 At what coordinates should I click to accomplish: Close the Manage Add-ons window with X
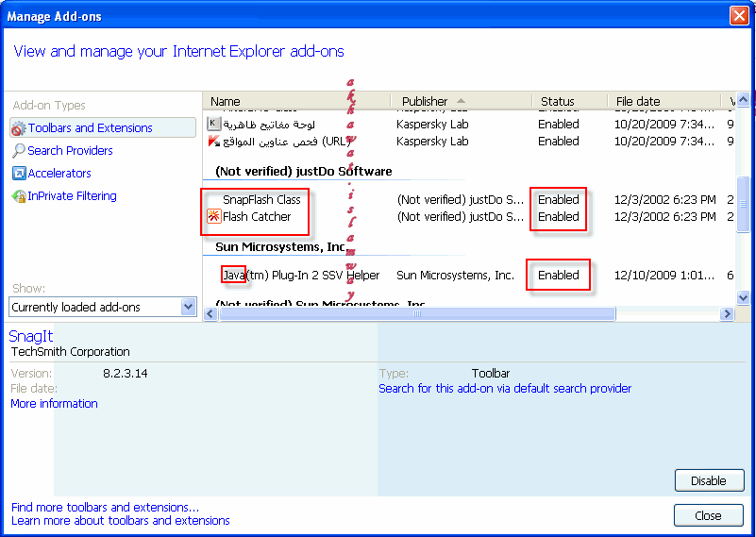739,16
